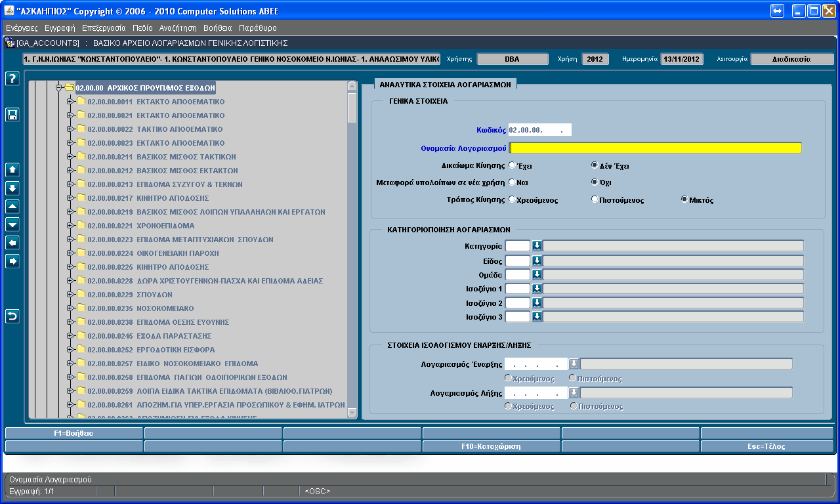840x504 pixels.
Task: Click the Esc=Τέλος button
Action: pos(767,446)
